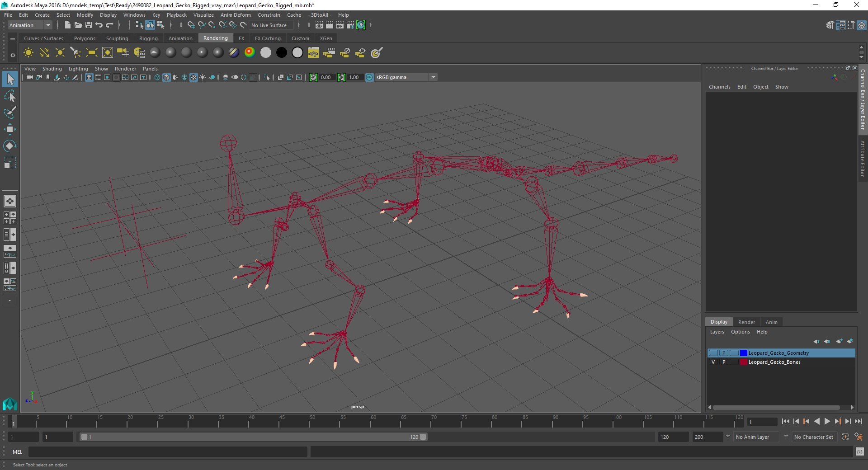Viewport: 868px width, 470px height.
Task: Click the save scene disk icon
Action: point(89,25)
